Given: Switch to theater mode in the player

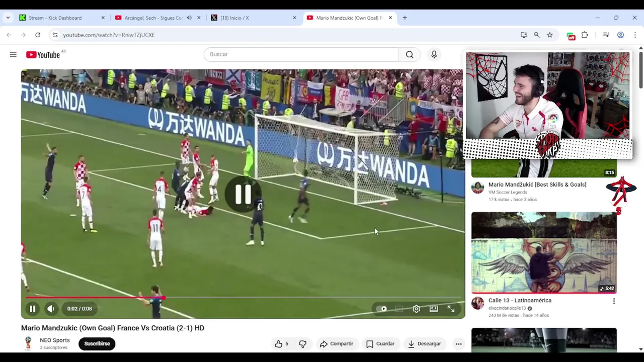Looking at the screenshot, I should (x=434, y=309).
